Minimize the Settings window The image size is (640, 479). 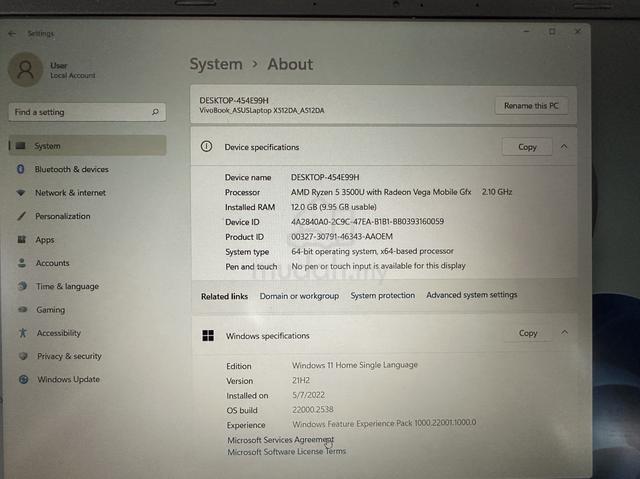pos(527,31)
